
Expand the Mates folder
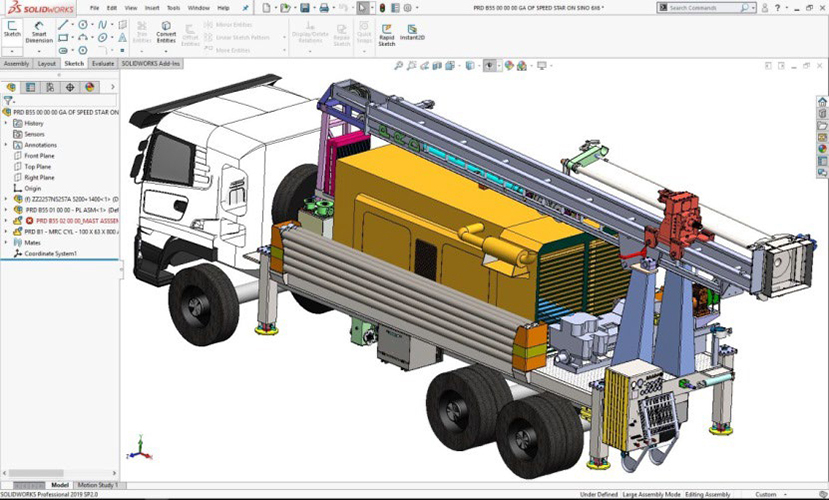pos(6,243)
